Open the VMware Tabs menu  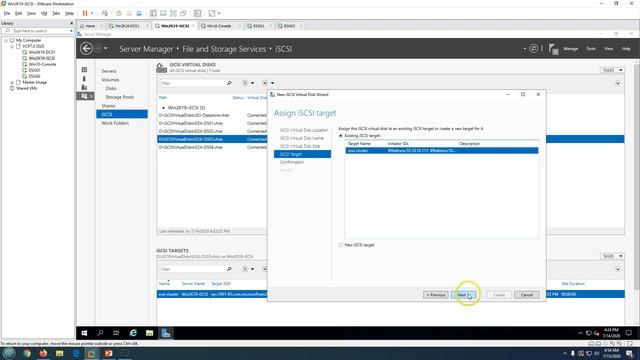coord(56,13)
